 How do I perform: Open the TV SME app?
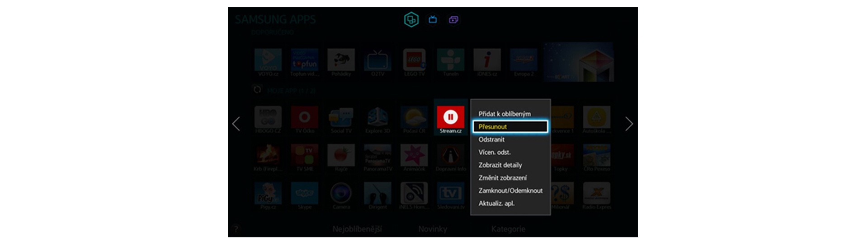(304, 158)
